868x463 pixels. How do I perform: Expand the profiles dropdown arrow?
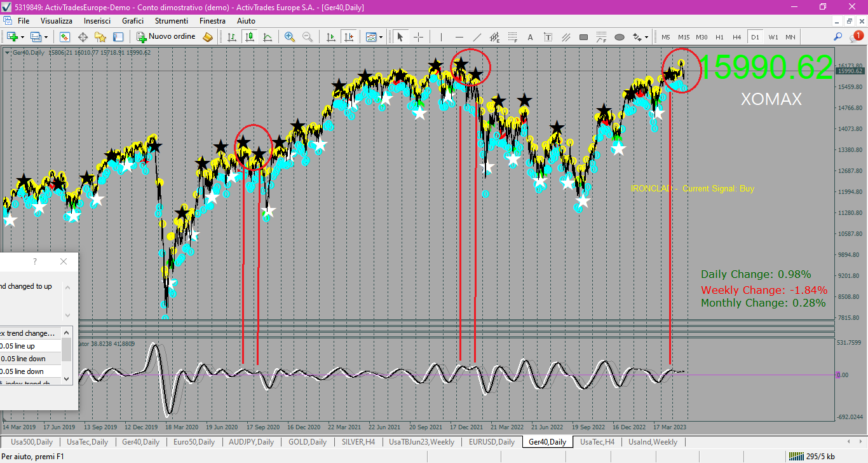(46, 37)
